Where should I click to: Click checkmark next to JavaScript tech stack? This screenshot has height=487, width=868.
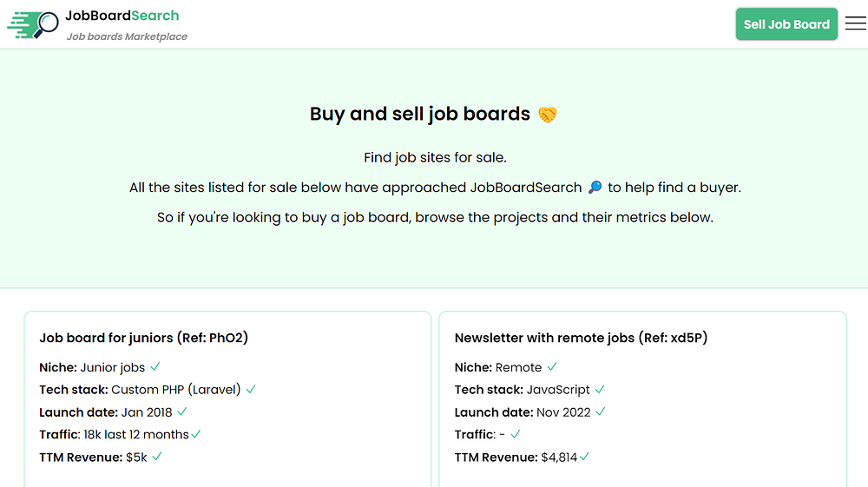click(x=600, y=390)
